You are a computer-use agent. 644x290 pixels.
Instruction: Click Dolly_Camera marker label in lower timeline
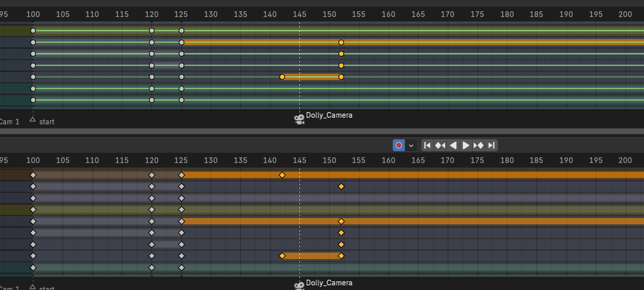329,283
